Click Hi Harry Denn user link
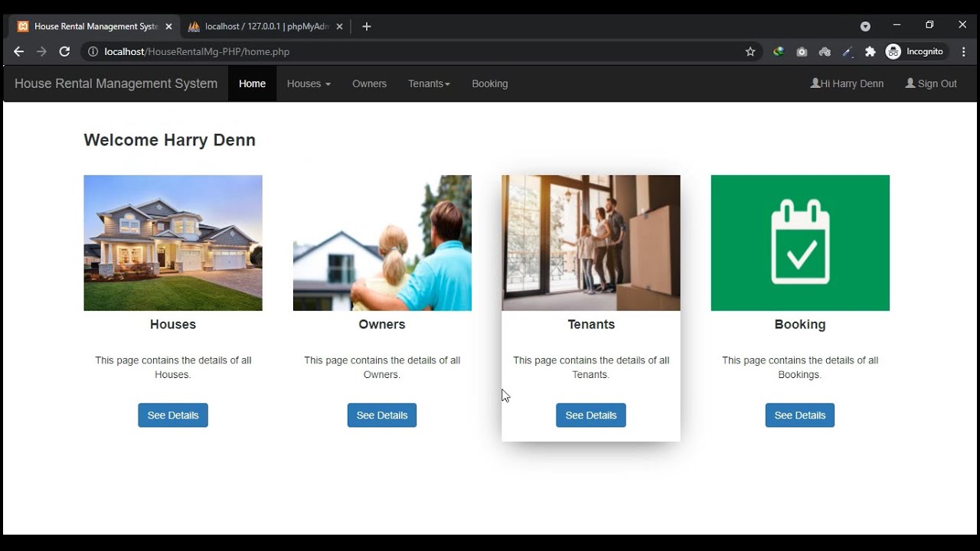The height and width of the screenshot is (551, 980). tap(847, 83)
